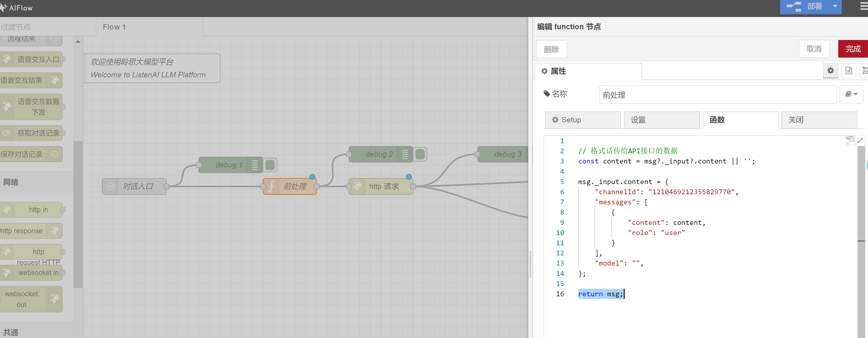The width and height of the screenshot is (868, 338).
Task: Click the 对话入口 node arrow icon
Action: (110, 186)
